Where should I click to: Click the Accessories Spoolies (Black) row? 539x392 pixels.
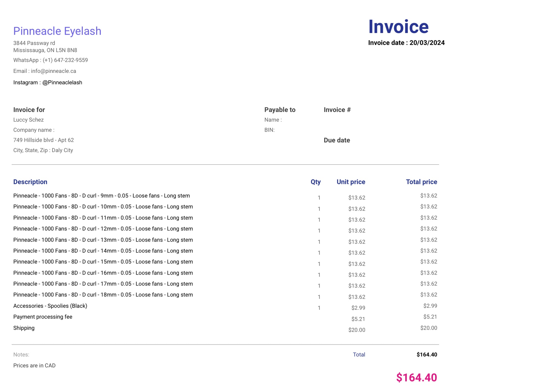click(x=50, y=306)
